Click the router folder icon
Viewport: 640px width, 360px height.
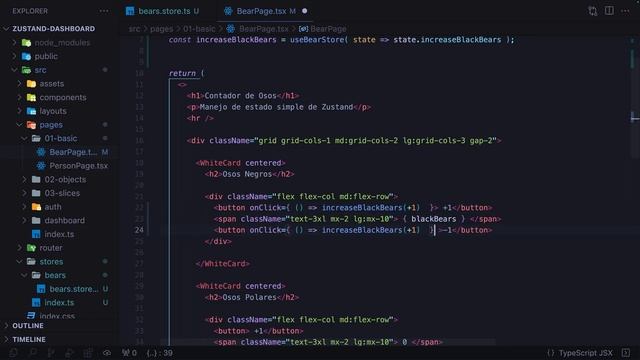coord(31,248)
